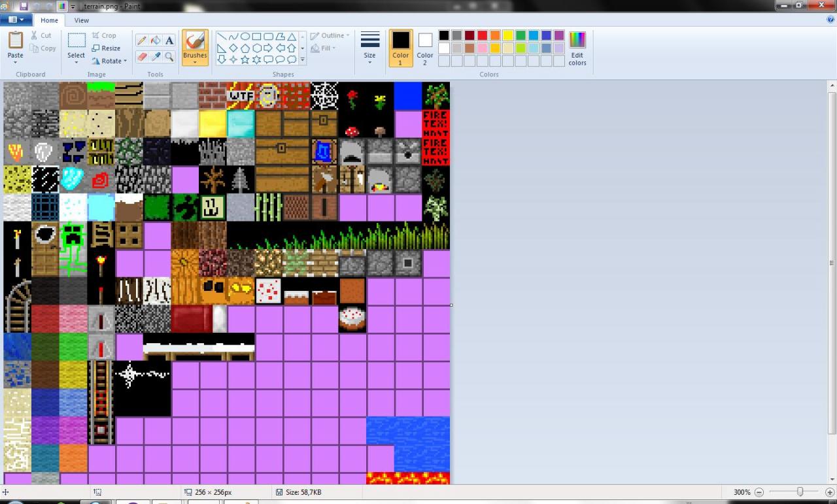Click the Resize button

107,48
